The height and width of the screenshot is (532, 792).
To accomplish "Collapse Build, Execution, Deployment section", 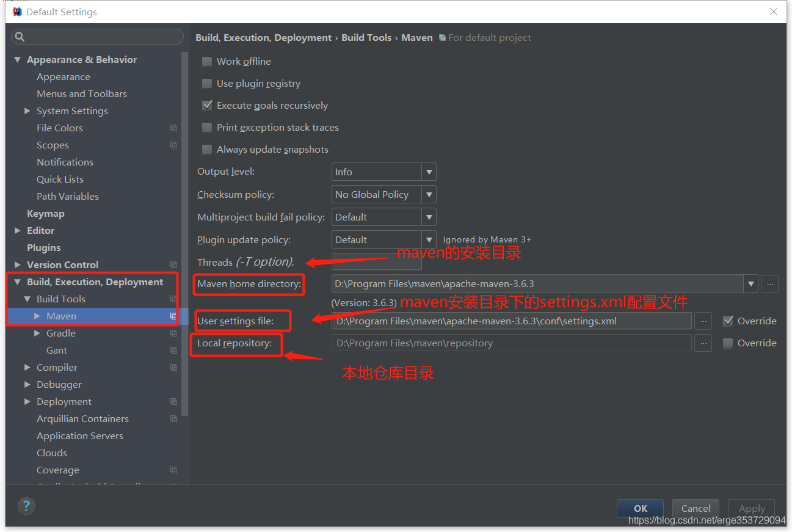I will [18, 282].
